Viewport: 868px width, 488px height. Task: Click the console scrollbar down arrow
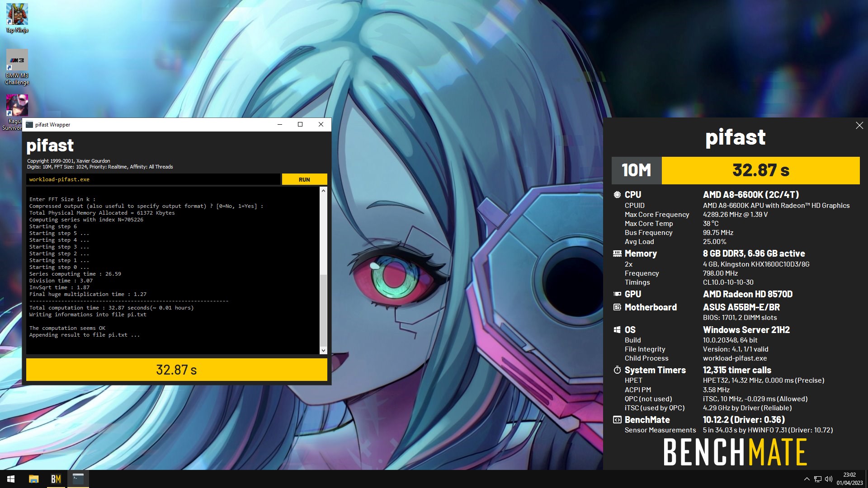(x=323, y=350)
